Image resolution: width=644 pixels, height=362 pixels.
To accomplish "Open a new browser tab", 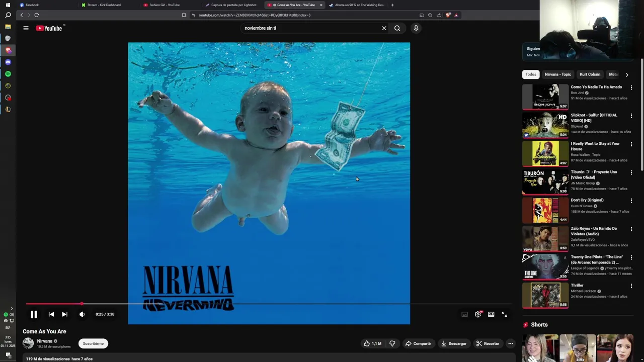I will tap(392, 5).
